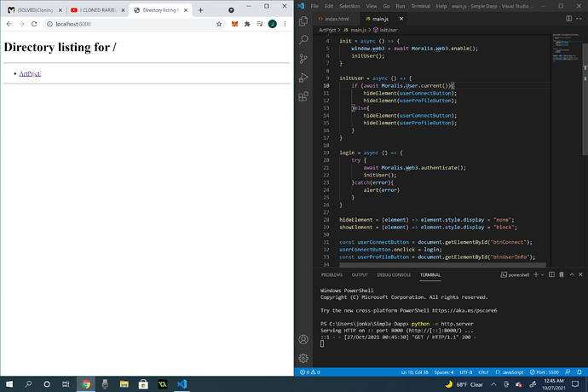
Task: Open the Windows Start menu
Action: pyautogui.click(x=9, y=384)
